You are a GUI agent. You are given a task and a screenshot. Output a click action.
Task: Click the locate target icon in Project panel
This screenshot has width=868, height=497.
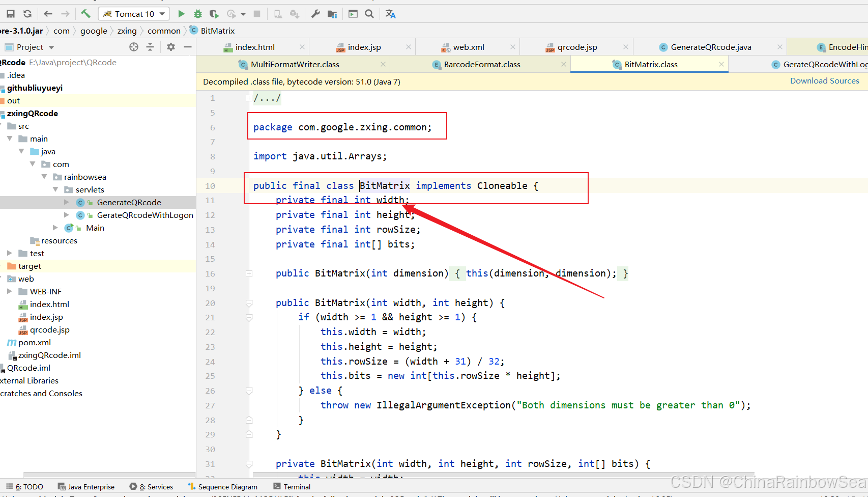coord(134,47)
